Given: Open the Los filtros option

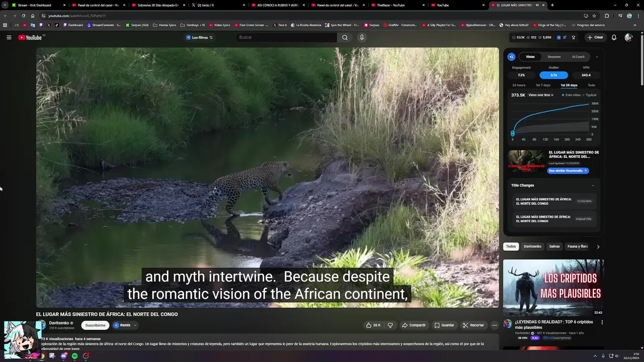Looking at the screenshot, I should coord(199,37).
